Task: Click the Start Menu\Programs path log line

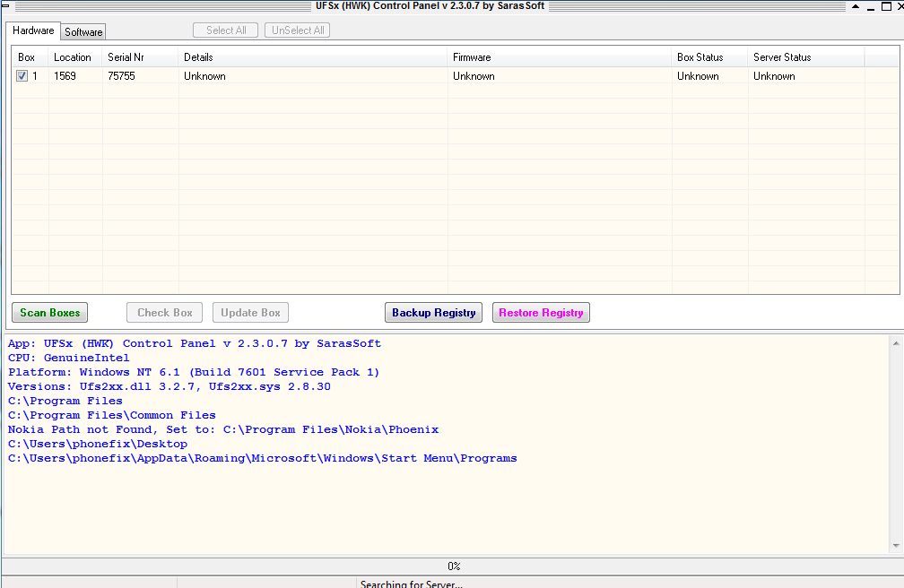Action: (x=262, y=458)
